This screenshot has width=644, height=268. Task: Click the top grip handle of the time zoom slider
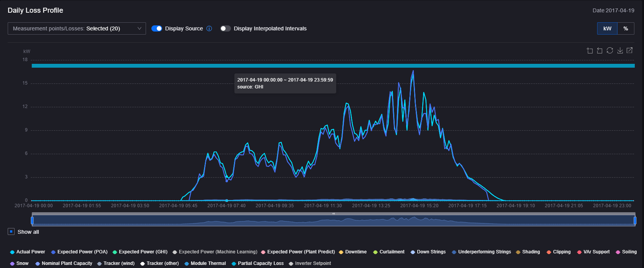pyautogui.click(x=334, y=213)
